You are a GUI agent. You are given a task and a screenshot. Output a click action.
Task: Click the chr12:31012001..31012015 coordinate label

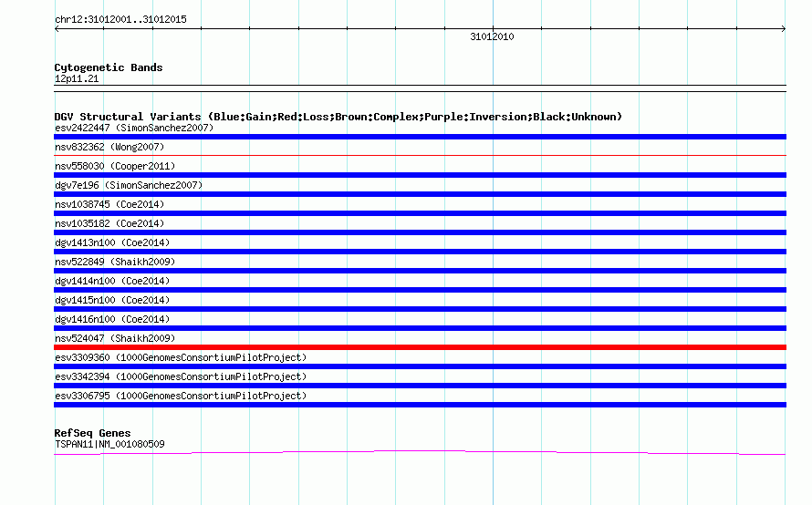pos(120,19)
